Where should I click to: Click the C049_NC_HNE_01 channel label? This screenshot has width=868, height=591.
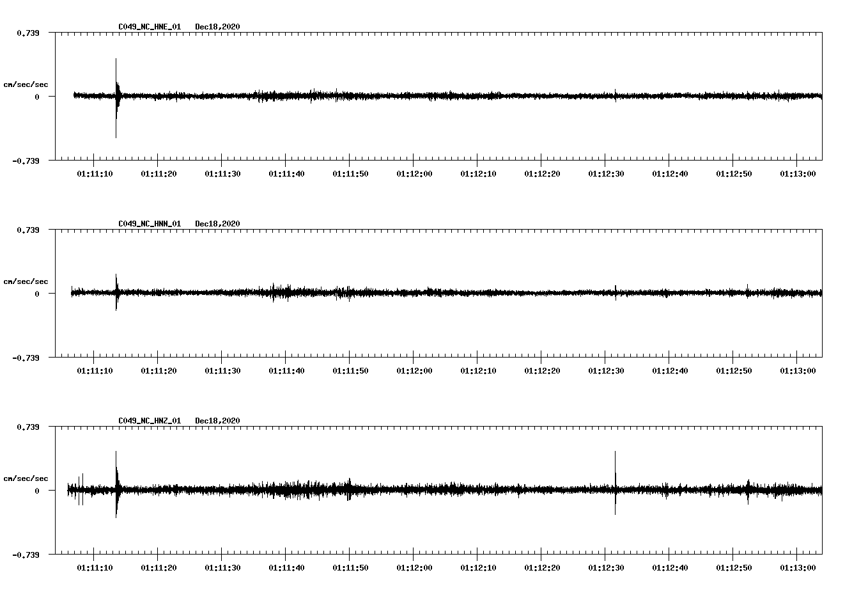click(149, 27)
